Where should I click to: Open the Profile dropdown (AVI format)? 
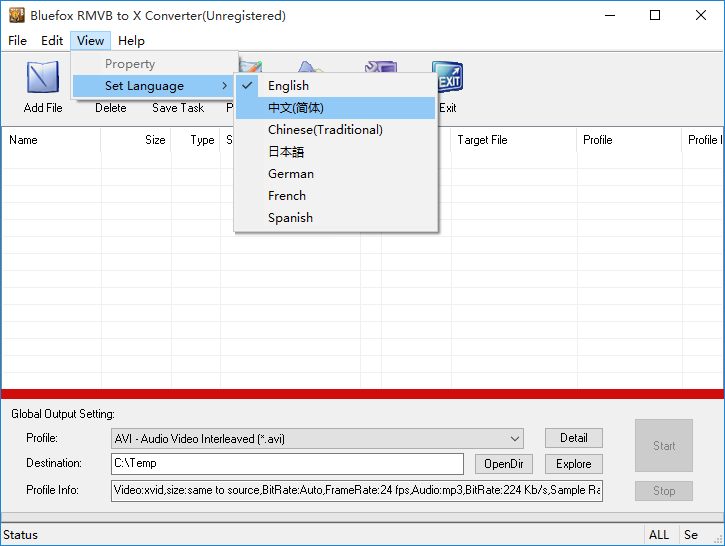pyautogui.click(x=317, y=438)
